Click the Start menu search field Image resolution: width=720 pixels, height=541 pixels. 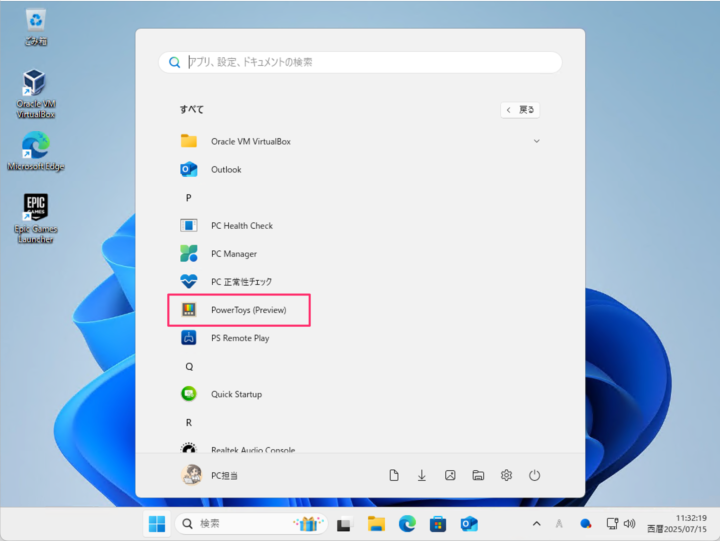(360, 62)
